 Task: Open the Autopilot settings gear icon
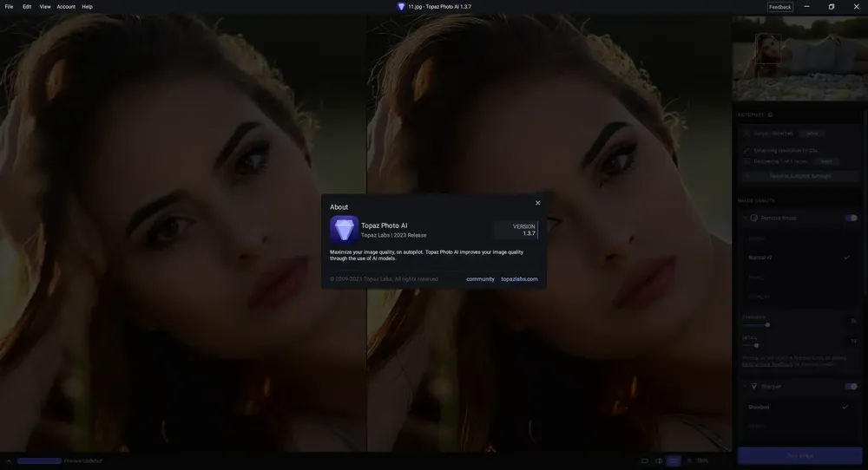coord(770,115)
